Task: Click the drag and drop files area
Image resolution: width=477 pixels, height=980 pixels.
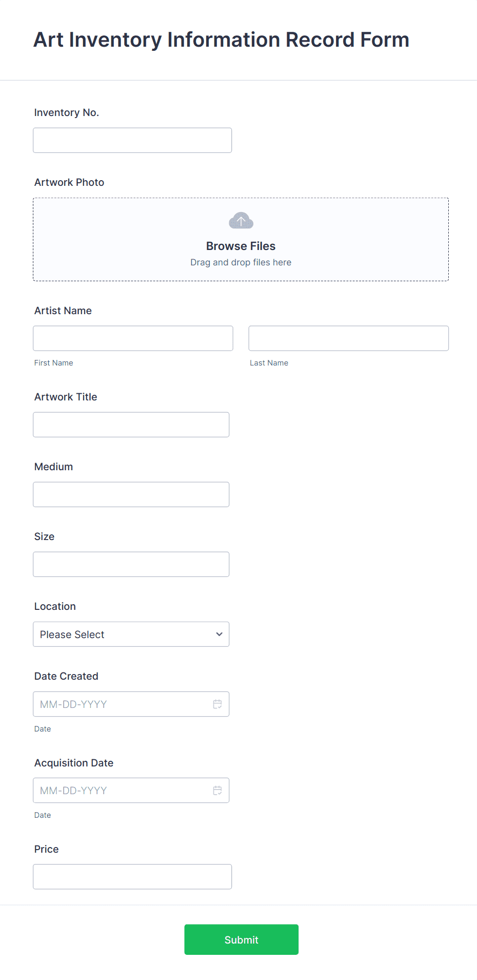Action: [x=241, y=262]
